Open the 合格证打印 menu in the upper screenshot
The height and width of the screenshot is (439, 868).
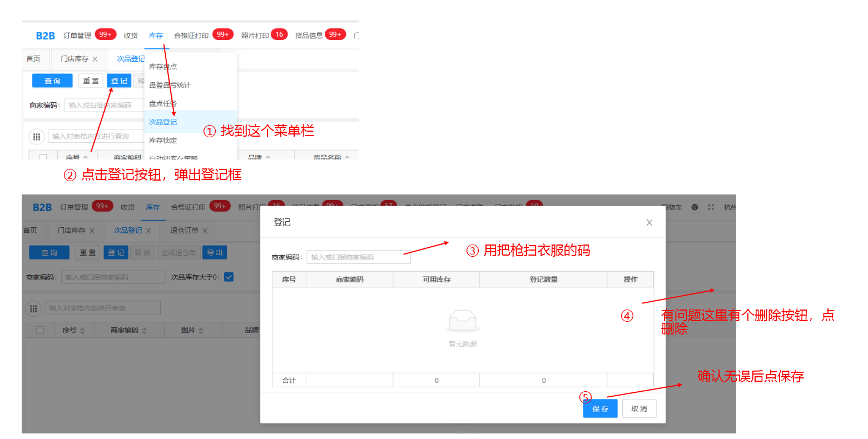point(191,36)
